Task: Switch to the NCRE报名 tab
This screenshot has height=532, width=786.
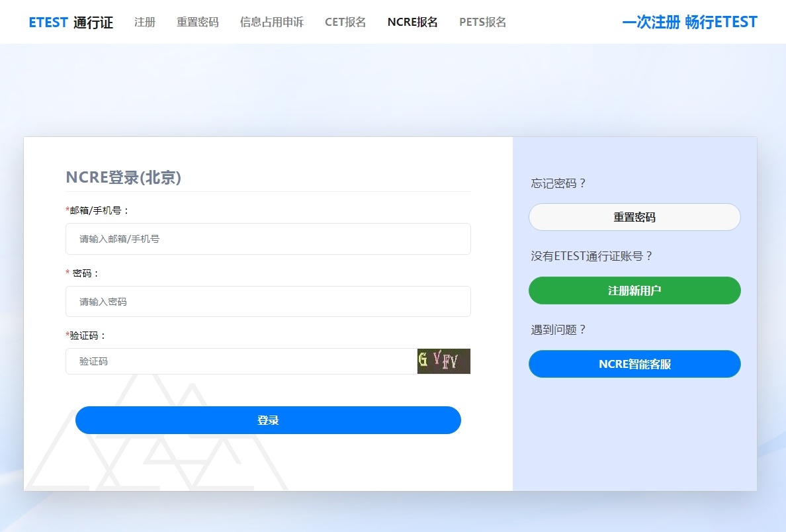Action: (412, 22)
